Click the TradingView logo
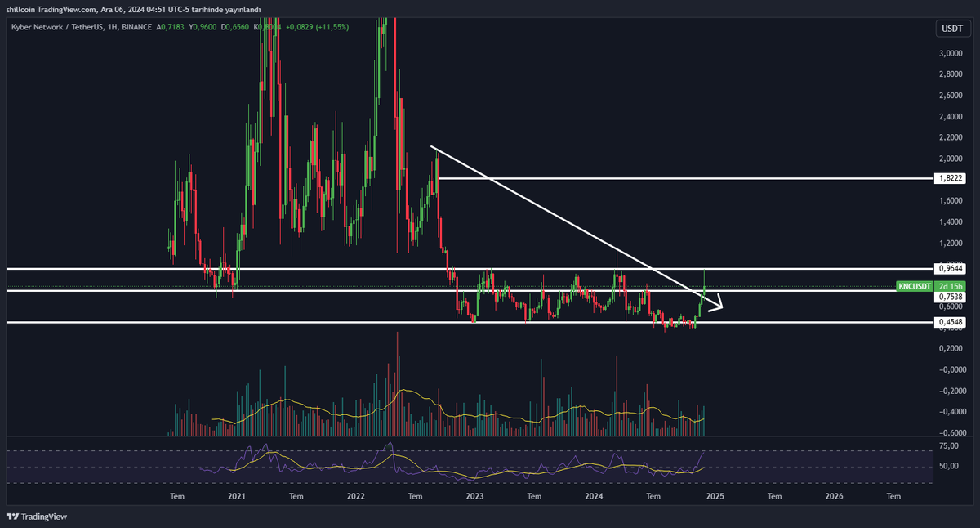The width and height of the screenshot is (980, 528). pyautogui.click(x=38, y=517)
